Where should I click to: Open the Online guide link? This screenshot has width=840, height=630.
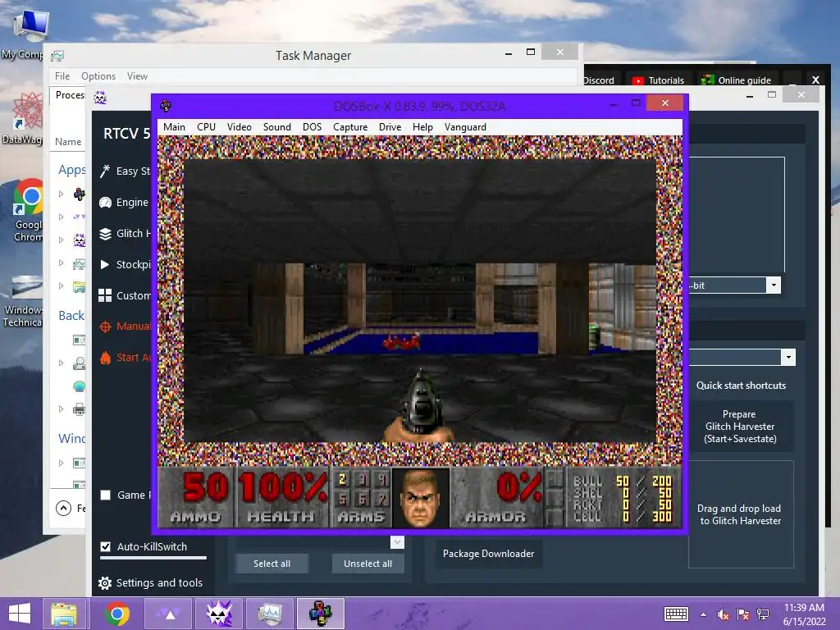tap(736, 80)
